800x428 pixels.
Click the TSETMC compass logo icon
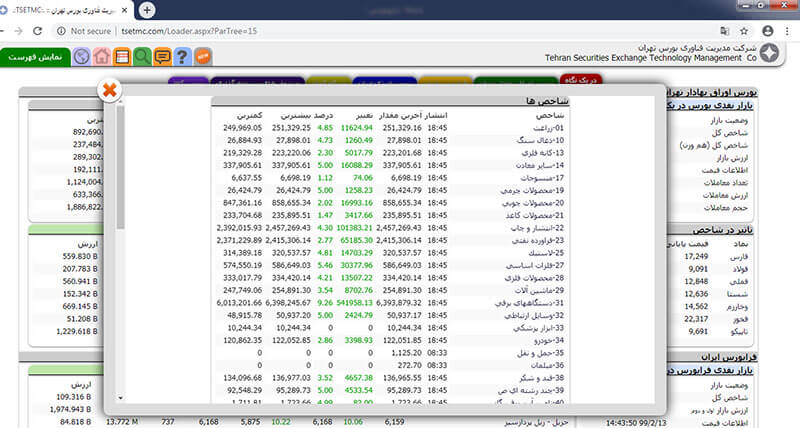[769, 53]
